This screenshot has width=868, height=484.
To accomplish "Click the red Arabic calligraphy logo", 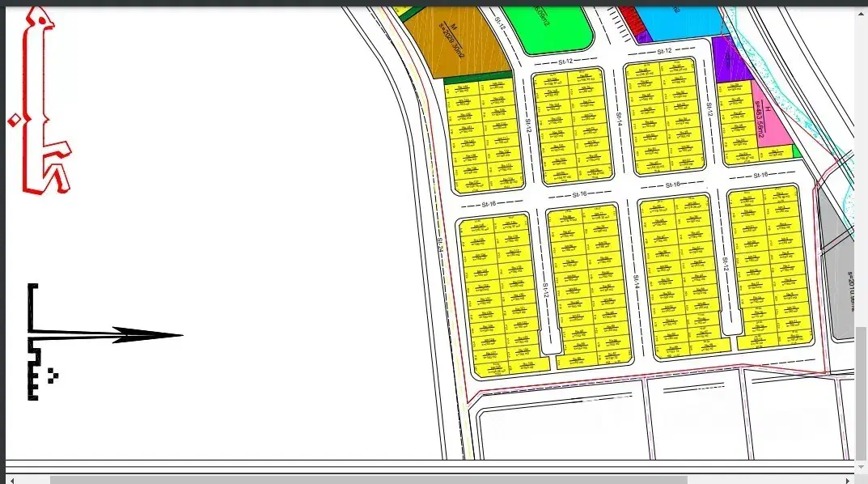I will pos(40,105).
